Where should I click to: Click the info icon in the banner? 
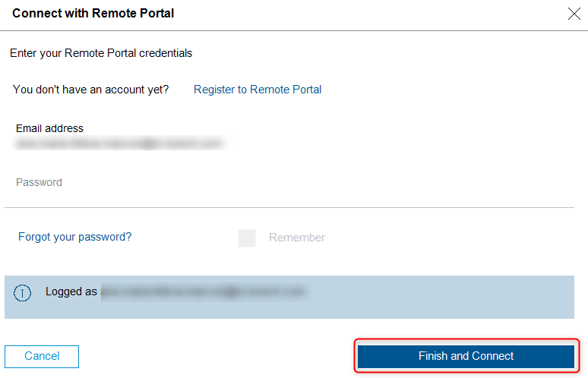pyautogui.click(x=24, y=292)
